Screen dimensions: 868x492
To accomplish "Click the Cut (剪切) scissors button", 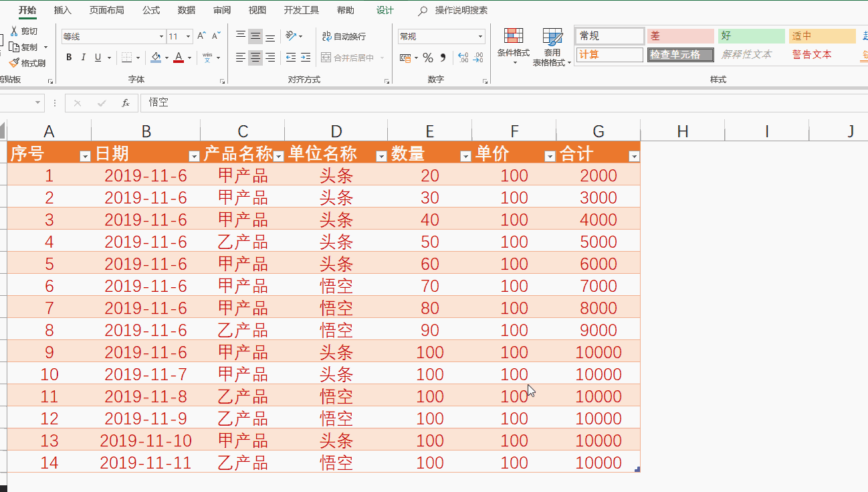I will pyautogui.click(x=23, y=31).
